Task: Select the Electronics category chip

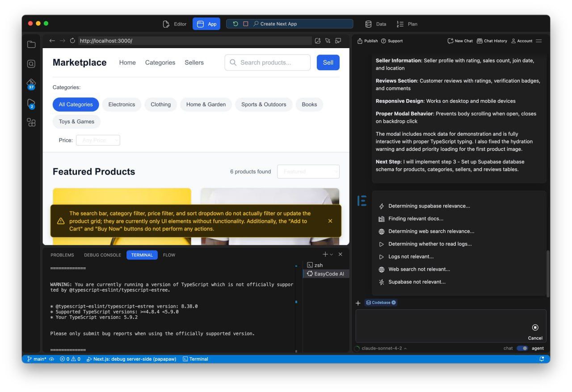Action: click(x=122, y=104)
